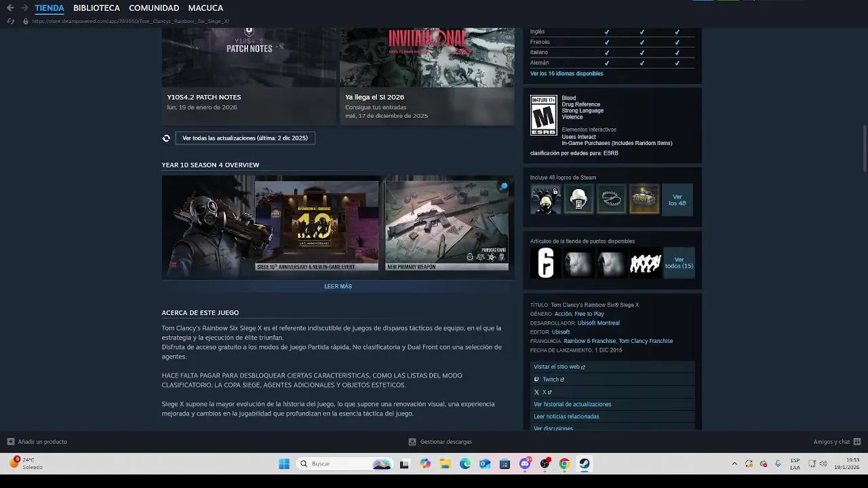The width and height of the screenshot is (868, 488).
Task: Go forward with the right arrow
Action: (25, 8)
